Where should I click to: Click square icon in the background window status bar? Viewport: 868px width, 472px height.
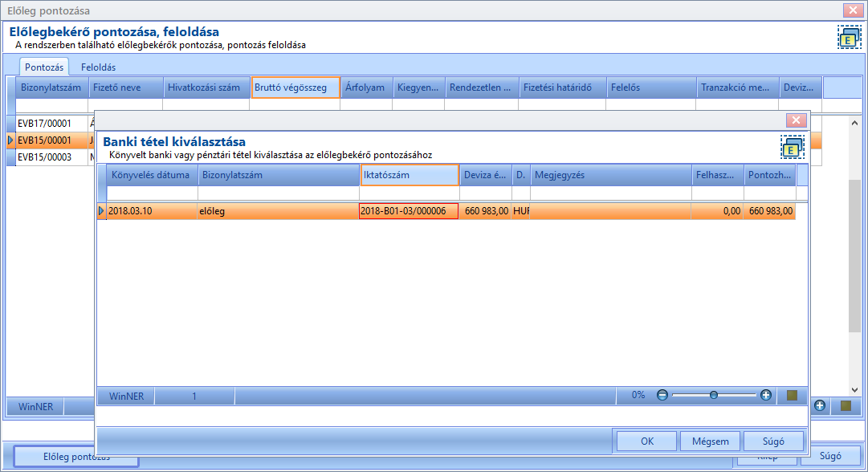point(846,405)
